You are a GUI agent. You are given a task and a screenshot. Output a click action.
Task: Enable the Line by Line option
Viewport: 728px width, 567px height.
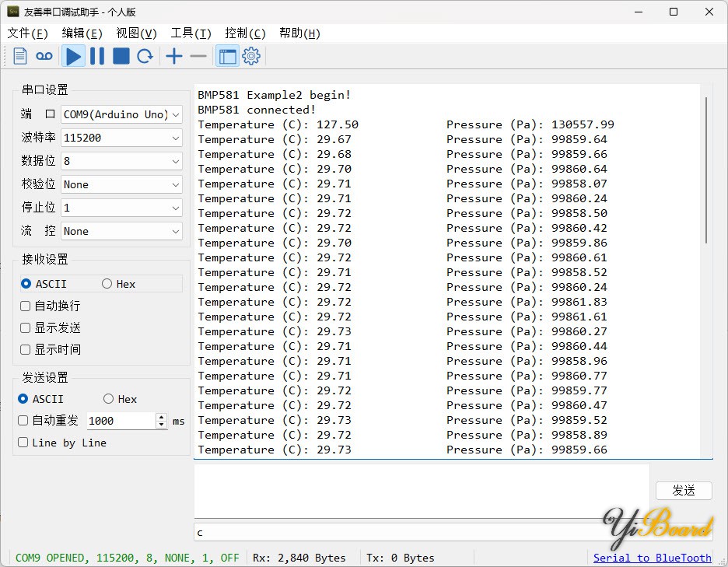(24, 443)
